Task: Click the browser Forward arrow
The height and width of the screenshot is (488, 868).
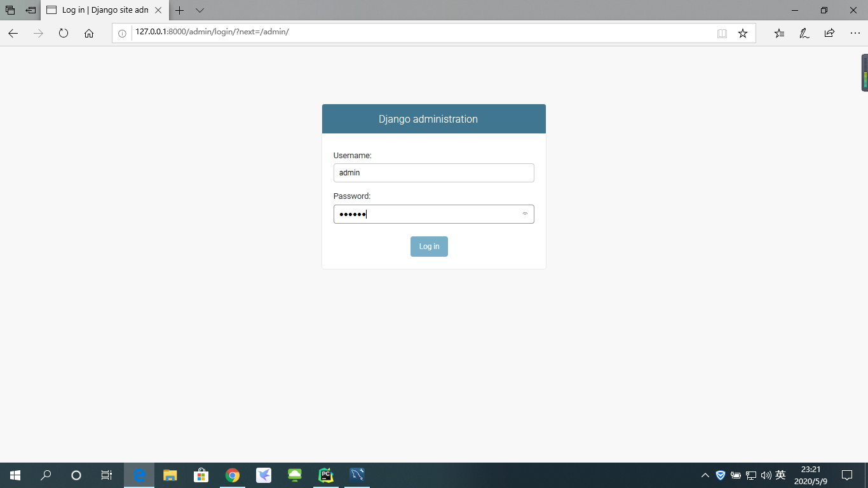Action: 38,33
